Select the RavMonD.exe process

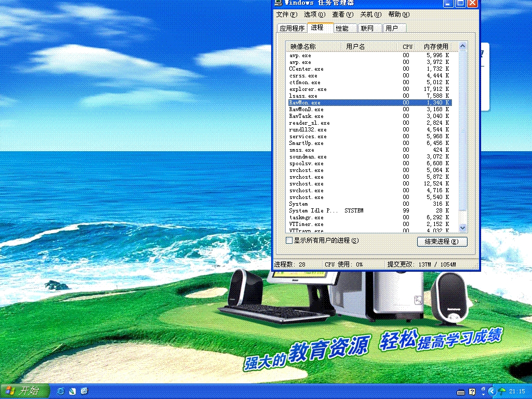click(370, 109)
